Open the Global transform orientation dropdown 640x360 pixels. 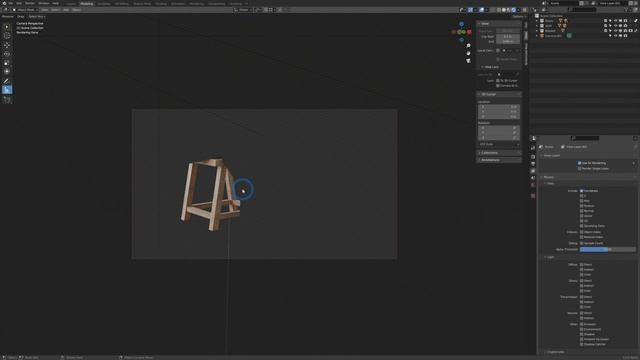[243, 10]
